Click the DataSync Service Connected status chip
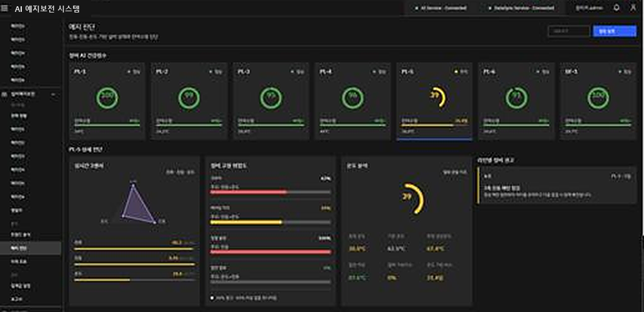 click(521, 7)
